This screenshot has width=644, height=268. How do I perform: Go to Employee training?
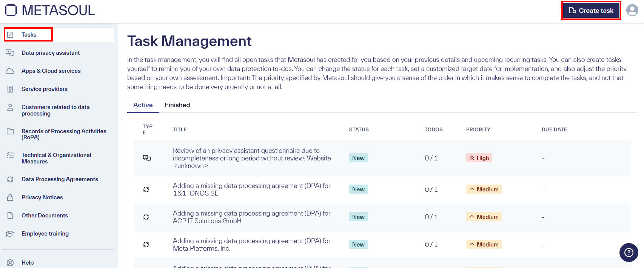tap(45, 234)
